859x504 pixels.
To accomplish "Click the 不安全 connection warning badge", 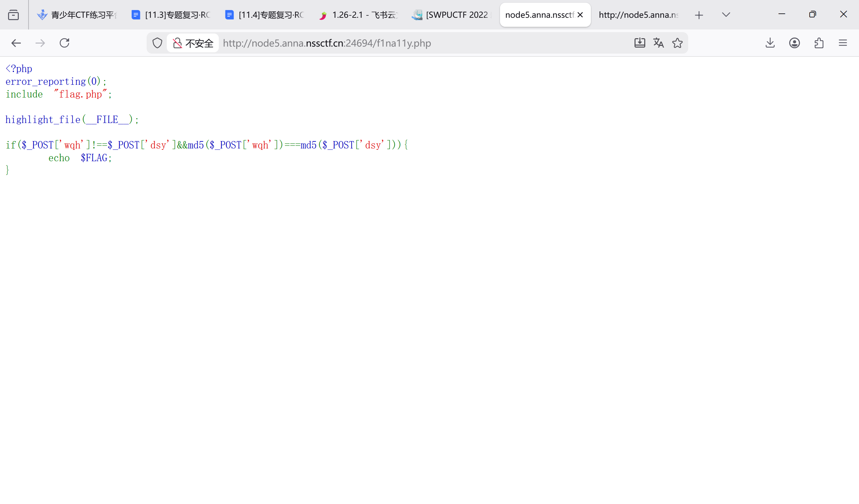I will pyautogui.click(x=193, y=43).
